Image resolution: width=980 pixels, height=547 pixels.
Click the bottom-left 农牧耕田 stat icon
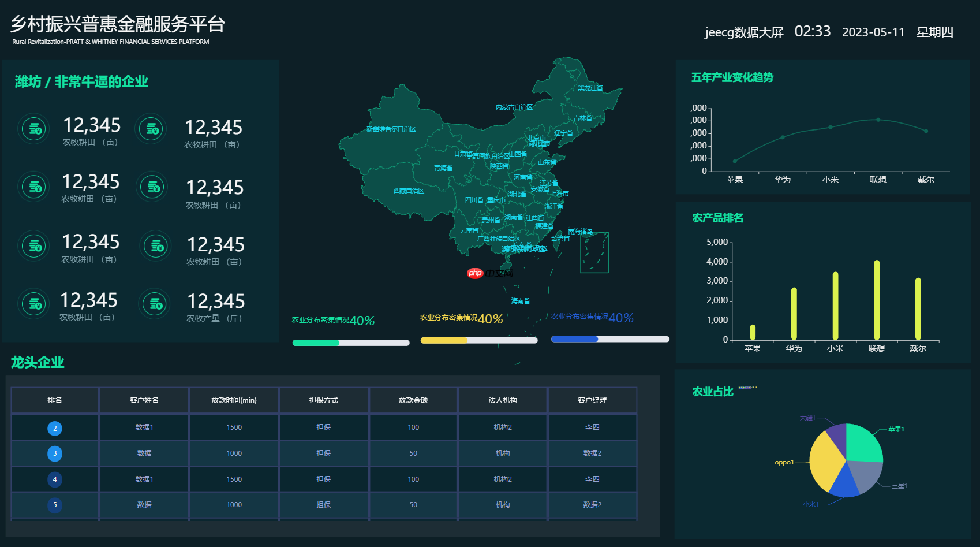click(33, 304)
